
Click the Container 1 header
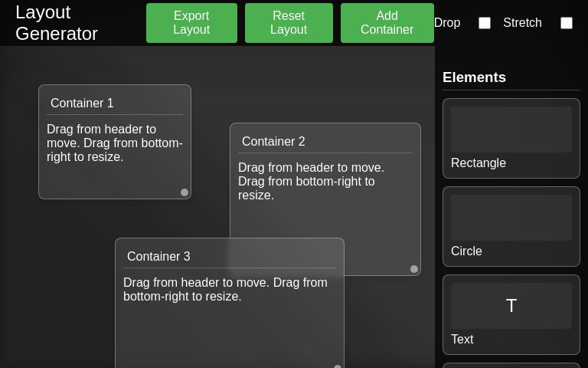point(115,103)
